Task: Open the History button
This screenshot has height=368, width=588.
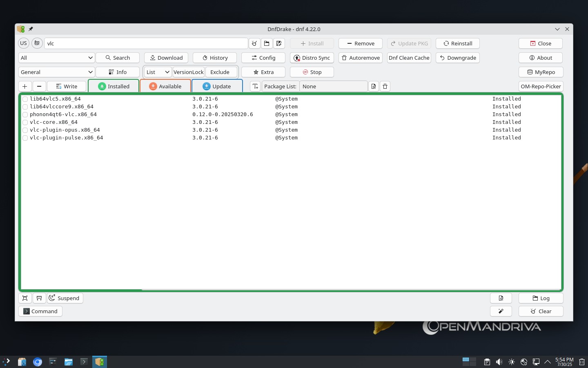Action: tap(215, 58)
